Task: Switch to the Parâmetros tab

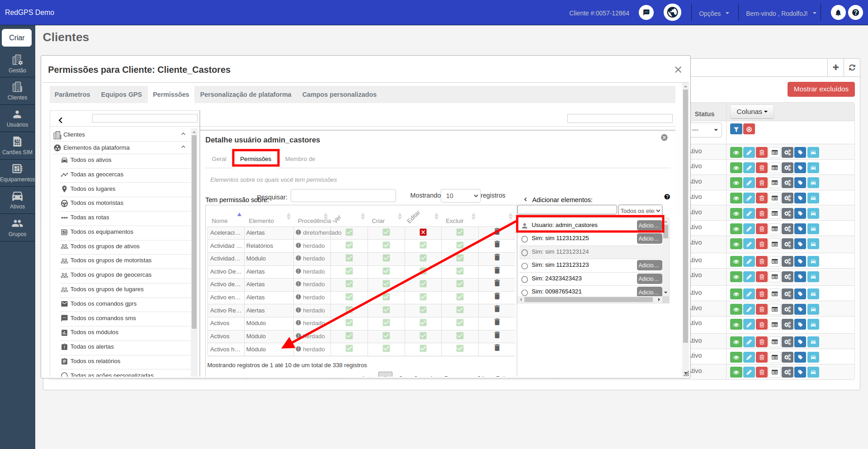Action: pyautogui.click(x=72, y=95)
